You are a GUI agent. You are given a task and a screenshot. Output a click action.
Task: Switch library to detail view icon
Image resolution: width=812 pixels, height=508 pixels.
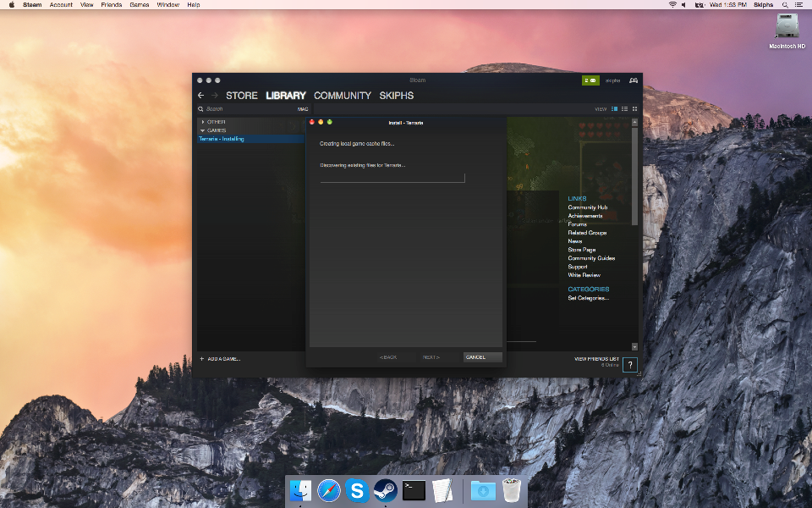pos(615,109)
